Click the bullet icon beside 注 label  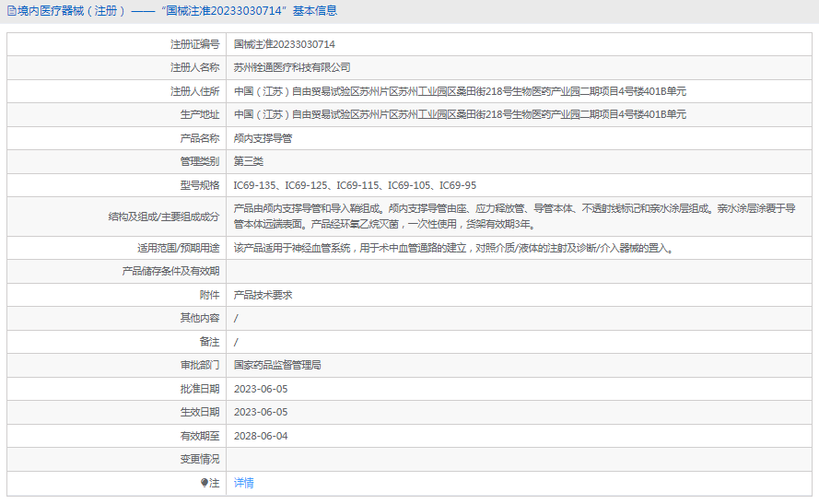click(x=205, y=483)
